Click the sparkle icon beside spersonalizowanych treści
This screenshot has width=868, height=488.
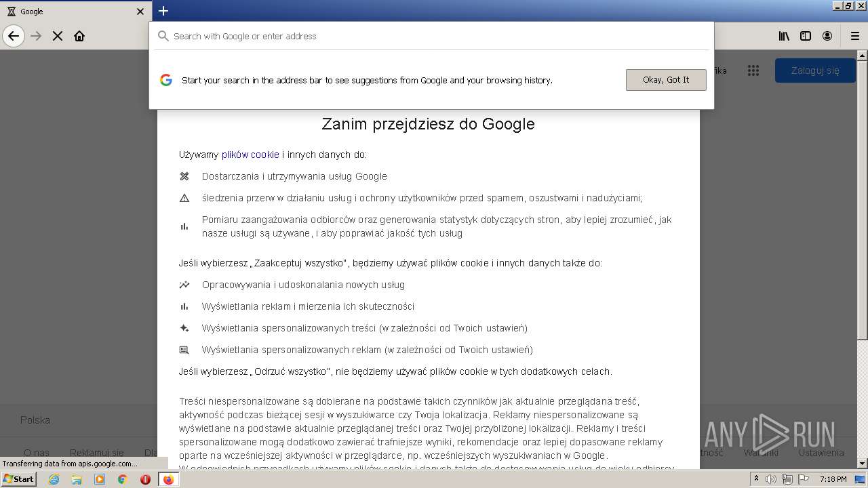[184, 328]
